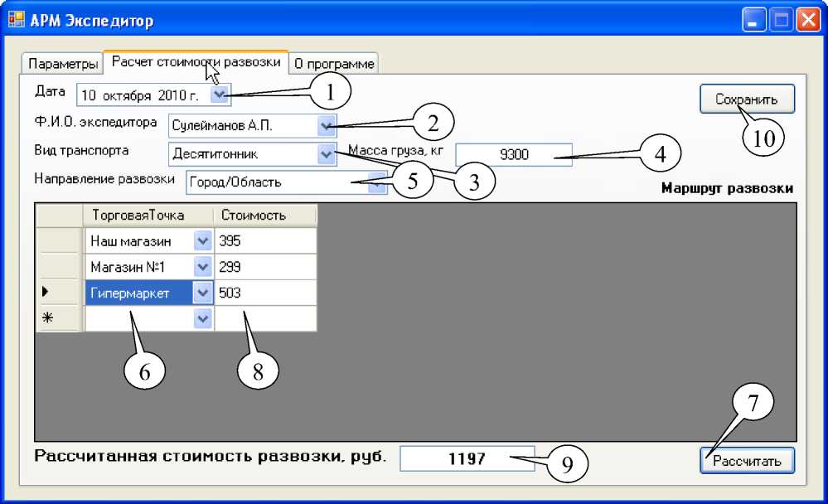Click the Масса груза input field
The height and width of the screenshot is (504, 828).
click(x=514, y=154)
